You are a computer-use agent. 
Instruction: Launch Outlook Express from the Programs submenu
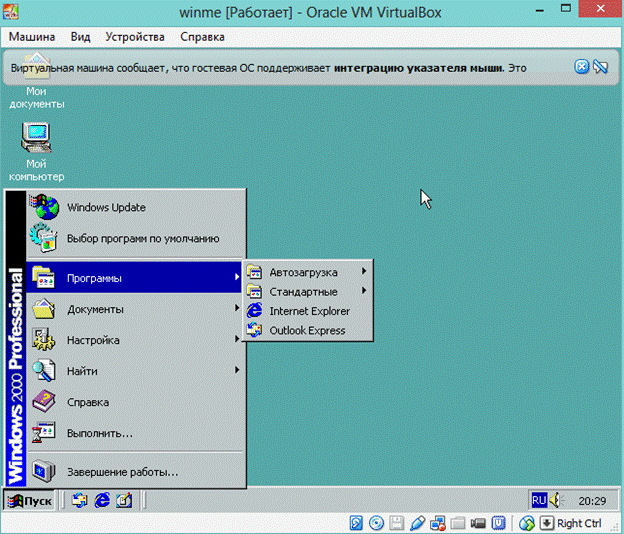coord(307,331)
